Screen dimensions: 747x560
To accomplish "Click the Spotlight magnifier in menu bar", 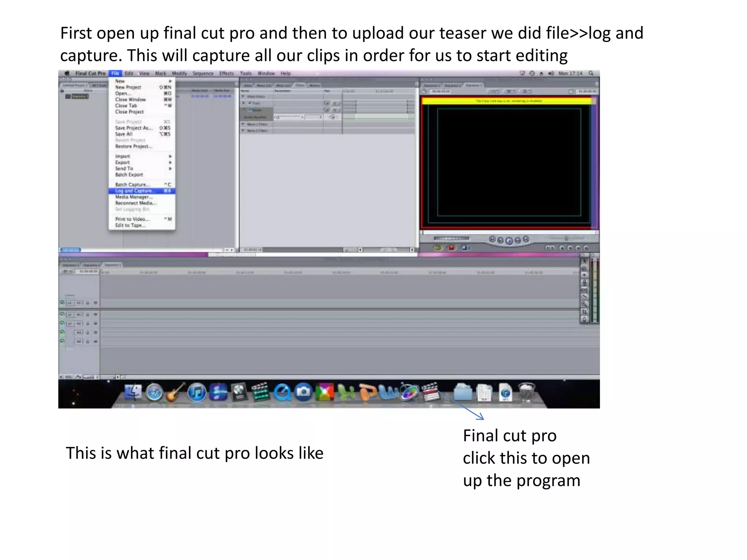I will click(591, 73).
